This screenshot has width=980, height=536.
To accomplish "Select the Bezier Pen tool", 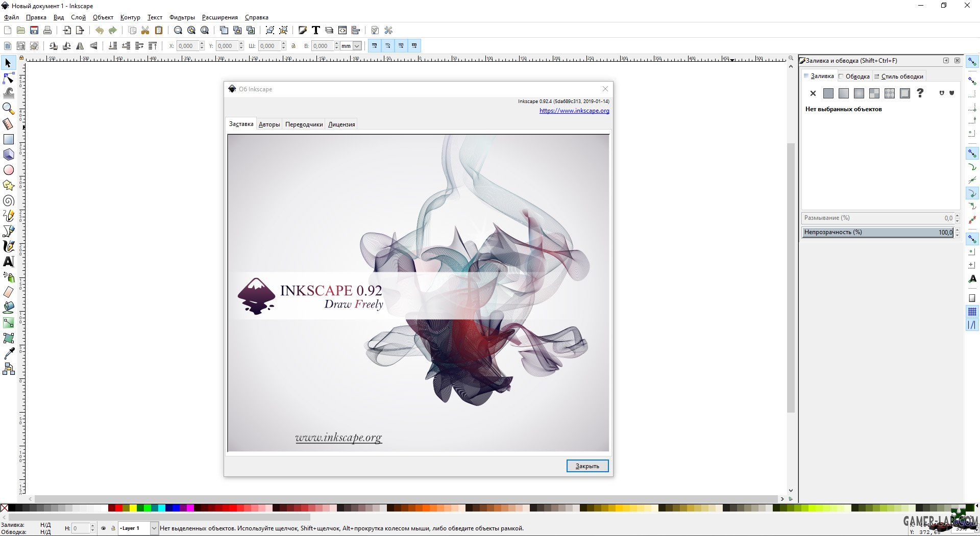I will click(x=8, y=231).
